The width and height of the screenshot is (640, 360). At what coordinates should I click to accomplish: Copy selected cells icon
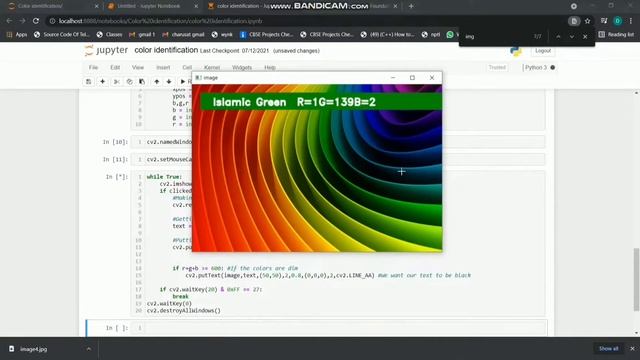coord(129,82)
